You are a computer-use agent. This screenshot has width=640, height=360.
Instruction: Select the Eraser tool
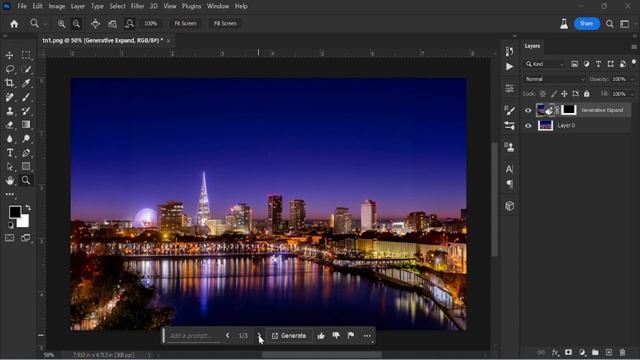(10, 125)
